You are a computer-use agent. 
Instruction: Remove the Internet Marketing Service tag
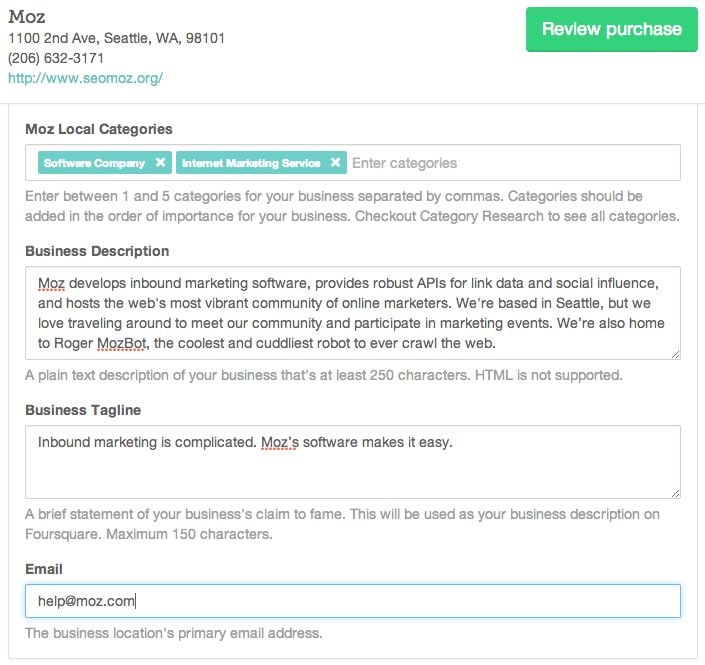click(335, 162)
